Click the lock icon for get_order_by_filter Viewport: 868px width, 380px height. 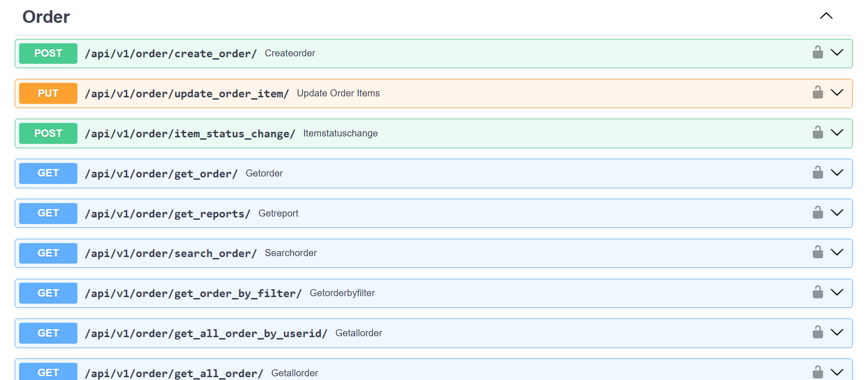[818, 292]
